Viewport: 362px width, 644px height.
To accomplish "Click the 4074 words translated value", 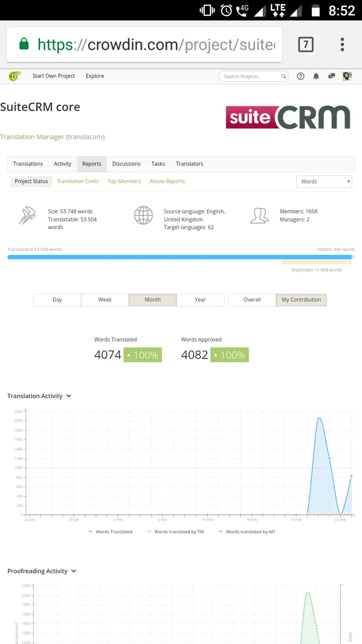I will 108,355.
